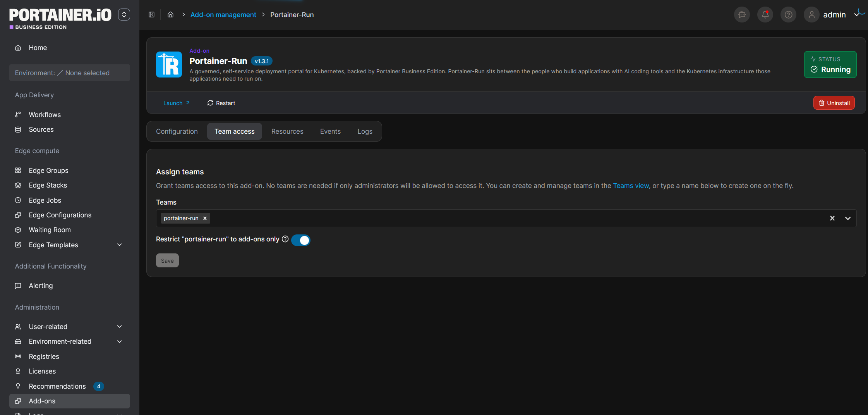Launch the Portainer-Run add-on
This screenshot has height=415, width=868.
pyautogui.click(x=177, y=103)
